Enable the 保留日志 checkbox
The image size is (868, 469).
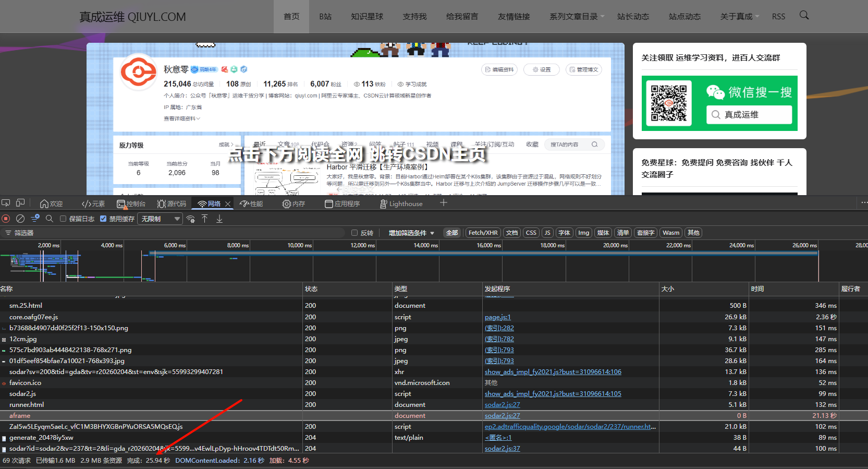click(63, 219)
